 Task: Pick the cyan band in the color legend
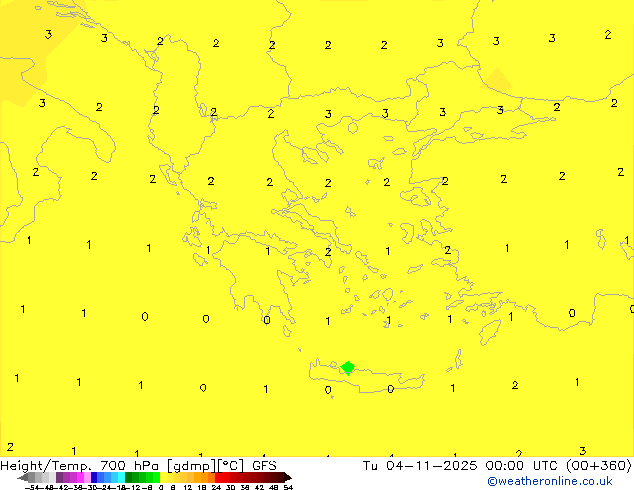coord(118,478)
